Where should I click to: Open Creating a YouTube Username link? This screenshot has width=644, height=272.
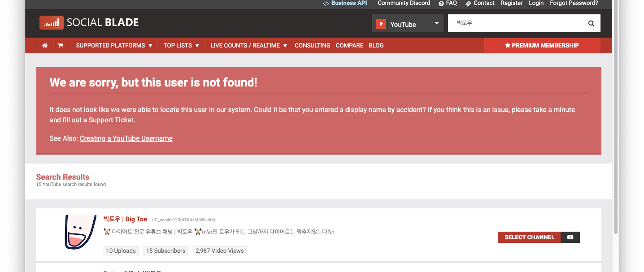[126, 138]
